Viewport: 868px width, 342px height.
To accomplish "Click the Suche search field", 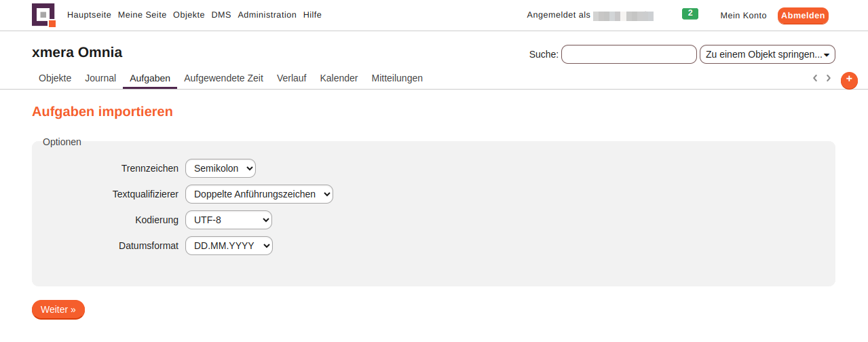I will coord(628,54).
